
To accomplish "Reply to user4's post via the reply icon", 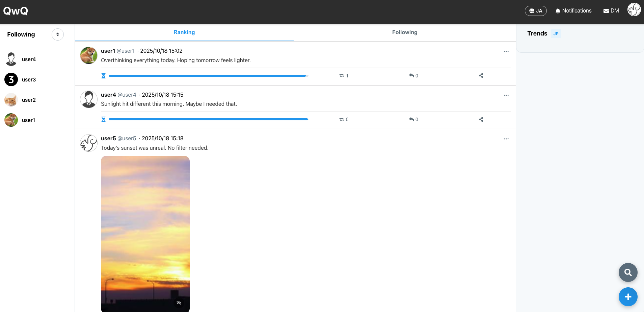I will (x=411, y=119).
